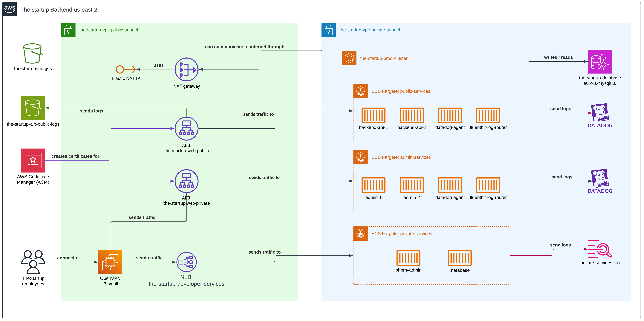Select the Aurora MySQL database icon
Screen dimensions: 644x321
pos(600,62)
